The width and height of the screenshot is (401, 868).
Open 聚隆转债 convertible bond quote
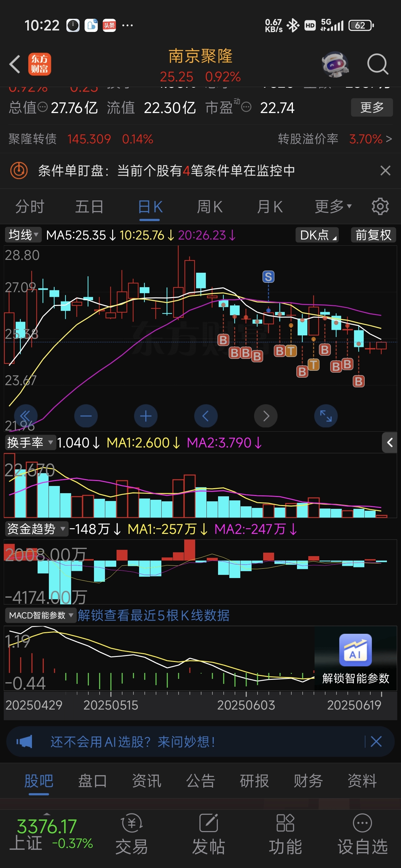[81, 139]
